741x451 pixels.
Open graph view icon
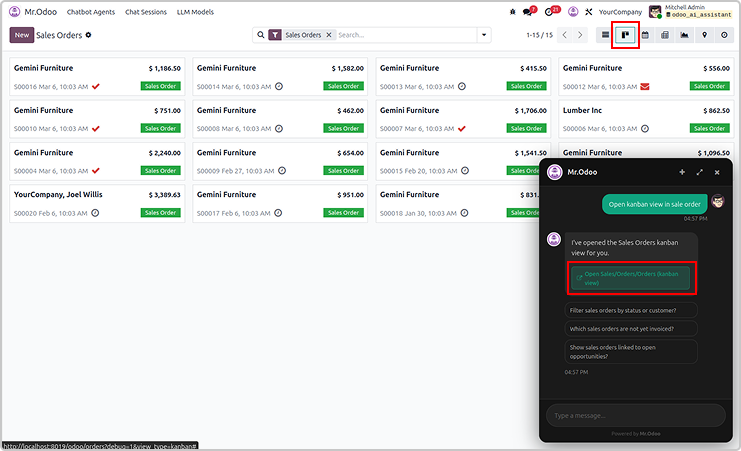(685, 35)
